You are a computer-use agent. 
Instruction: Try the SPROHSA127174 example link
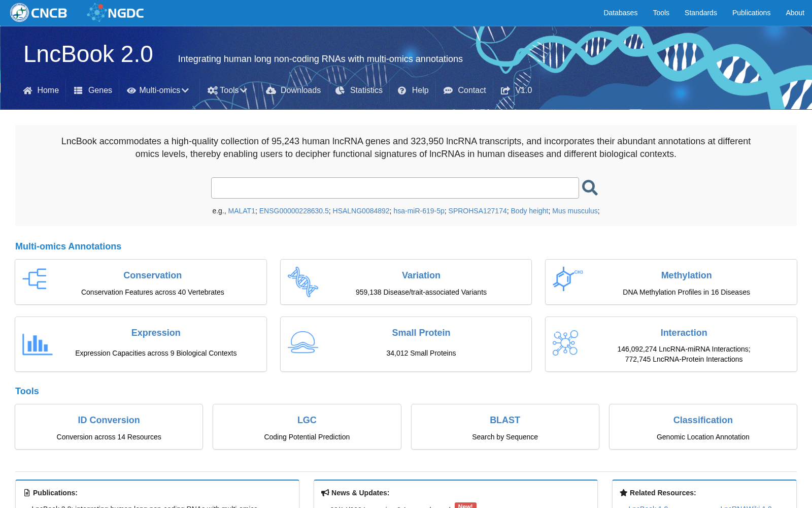478,211
